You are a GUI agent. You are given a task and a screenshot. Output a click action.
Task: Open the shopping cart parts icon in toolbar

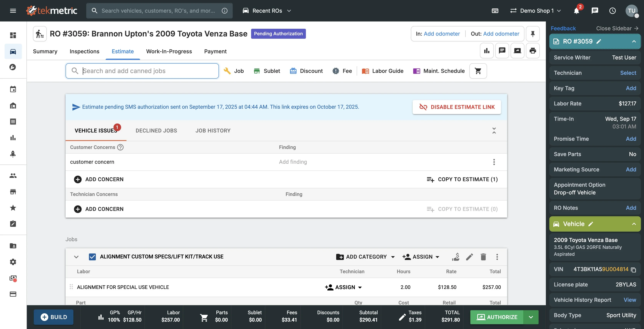(478, 71)
